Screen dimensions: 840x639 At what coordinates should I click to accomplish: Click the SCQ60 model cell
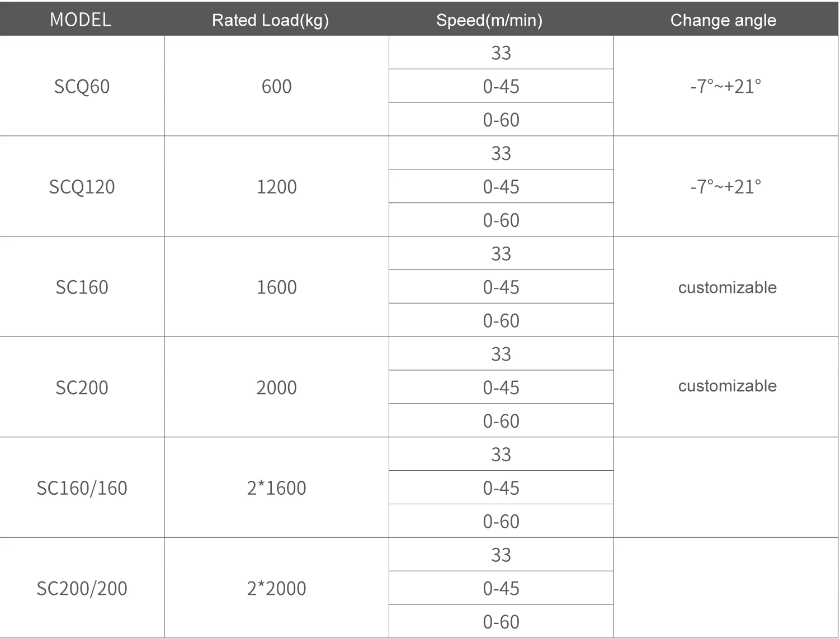pos(82,87)
